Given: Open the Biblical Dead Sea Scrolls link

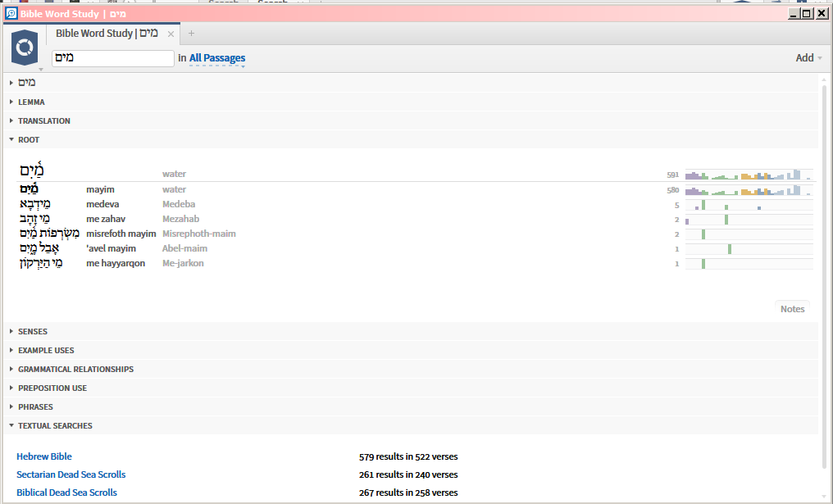Looking at the screenshot, I should pos(67,493).
